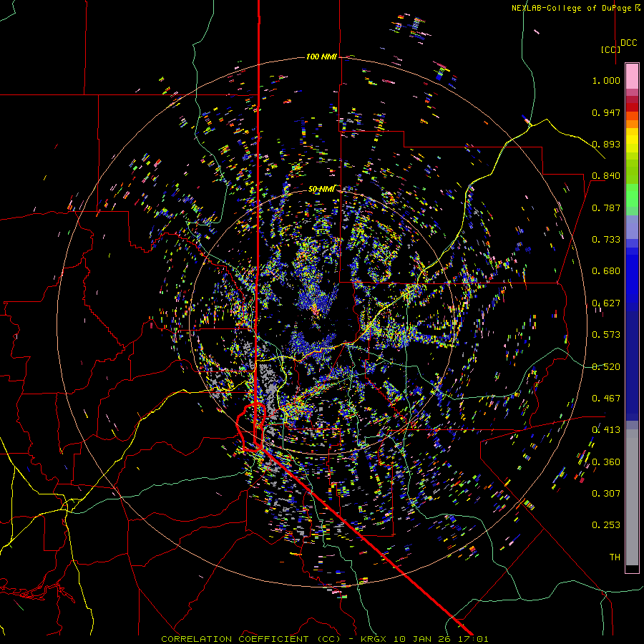Viewport: 644px width, 644px height.
Task: Click the Correlation Coefficient KRGX timestamp caption
Action: click(324, 639)
